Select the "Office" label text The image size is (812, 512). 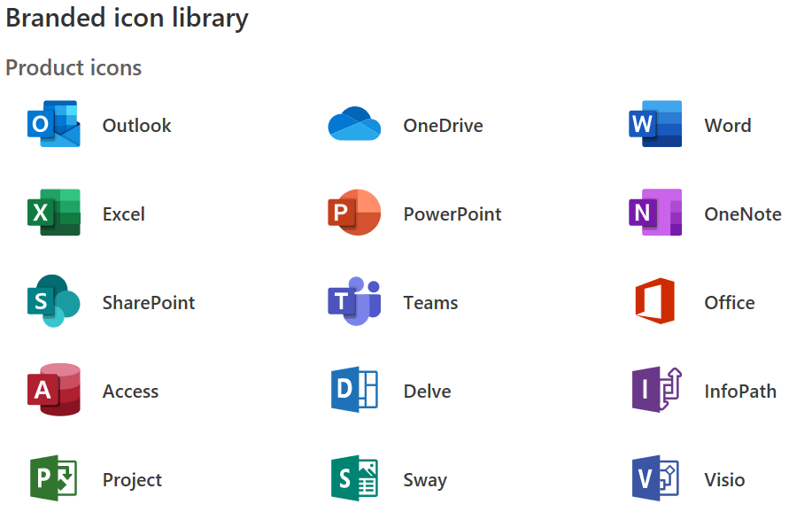pos(730,303)
